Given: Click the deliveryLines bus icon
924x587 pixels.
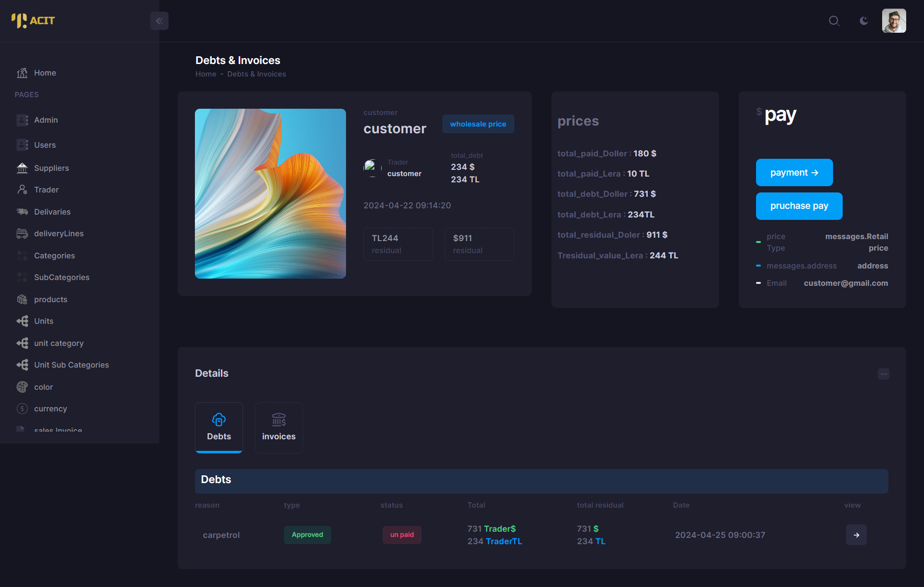Looking at the screenshot, I should [x=22, y=233].
